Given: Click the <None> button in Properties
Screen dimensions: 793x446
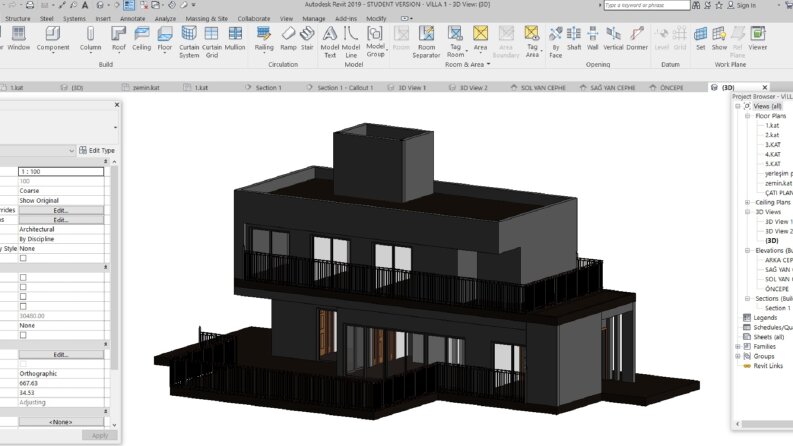Looking at the screenshot, I should pos(61,422).
